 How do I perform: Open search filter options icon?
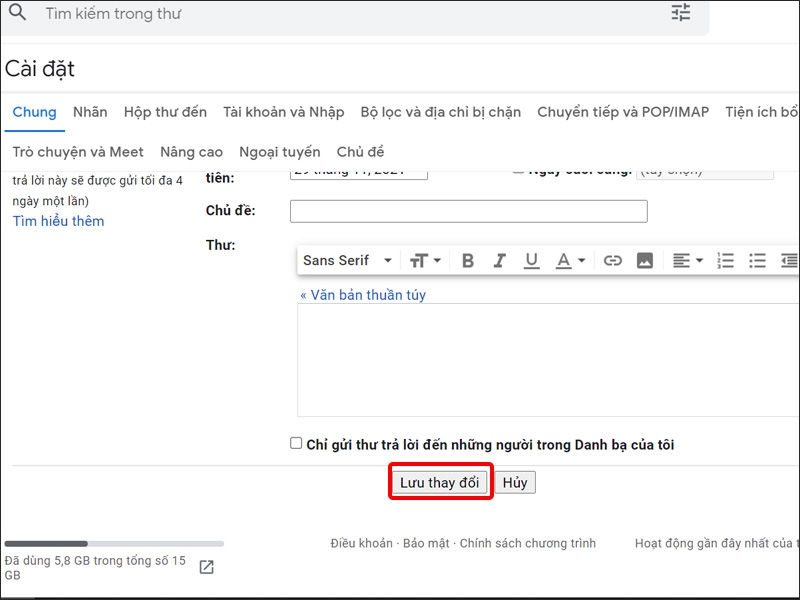[681, 13]
